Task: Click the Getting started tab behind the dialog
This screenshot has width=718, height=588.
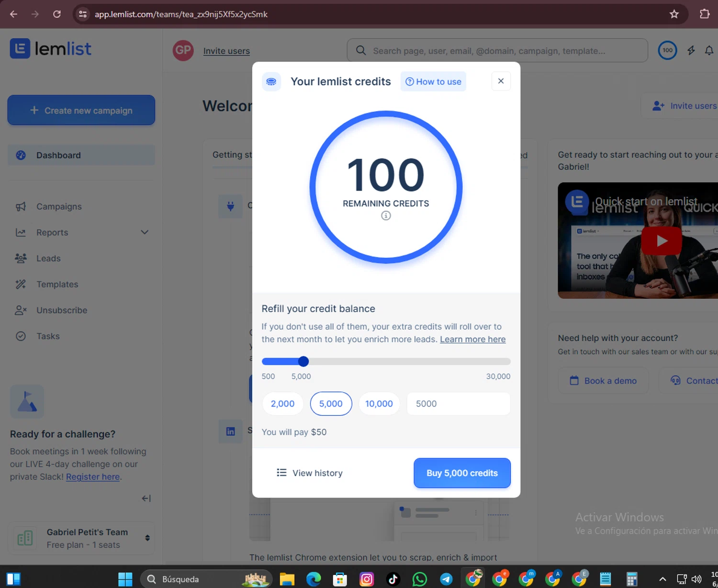Action: [232, 155]
